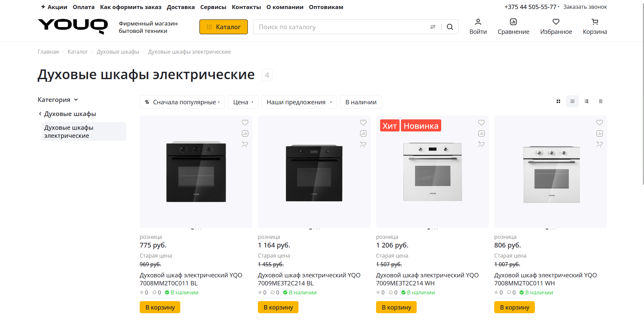This screenshot has height=332, width=644.
Task: Click inside Поиск по каталогу search field
Action: coord(336,27)
